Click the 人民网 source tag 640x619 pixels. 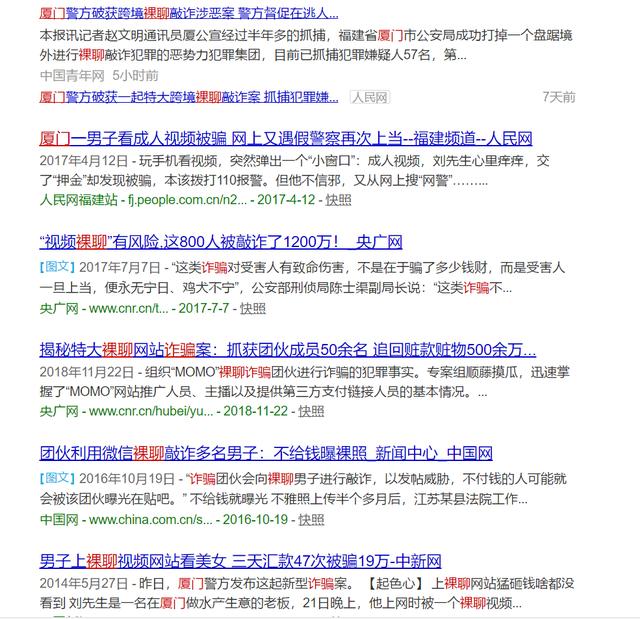click(369, 98)
